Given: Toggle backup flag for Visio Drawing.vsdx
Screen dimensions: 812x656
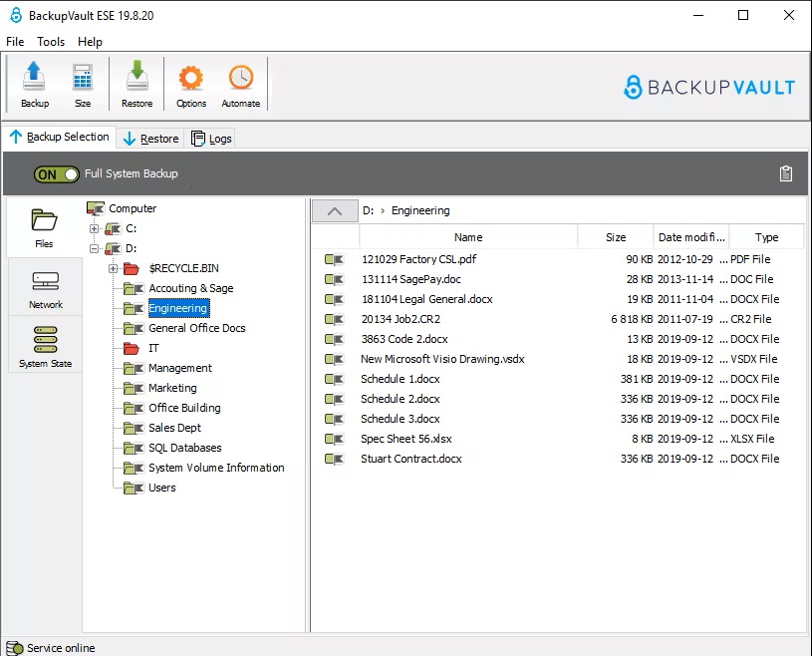Looking at the screenshot, I should pyautogui.click(x=334, y=359).
